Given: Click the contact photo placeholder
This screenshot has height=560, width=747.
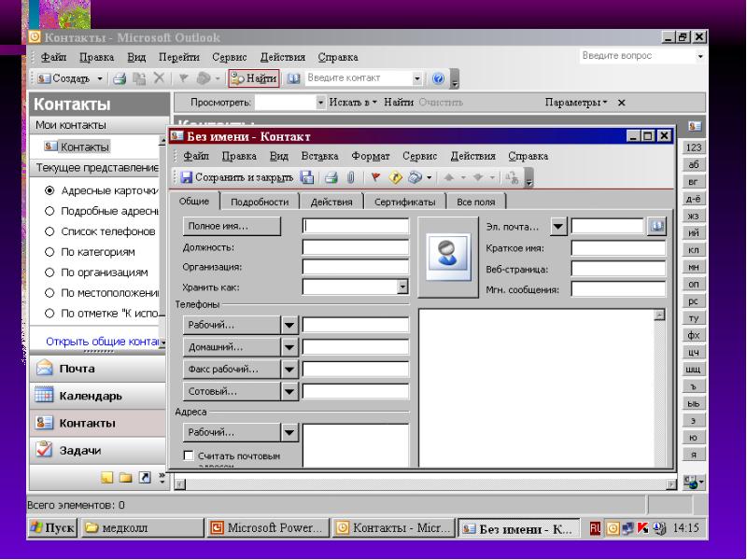Looking at the screenshot, I should point(448,258).
